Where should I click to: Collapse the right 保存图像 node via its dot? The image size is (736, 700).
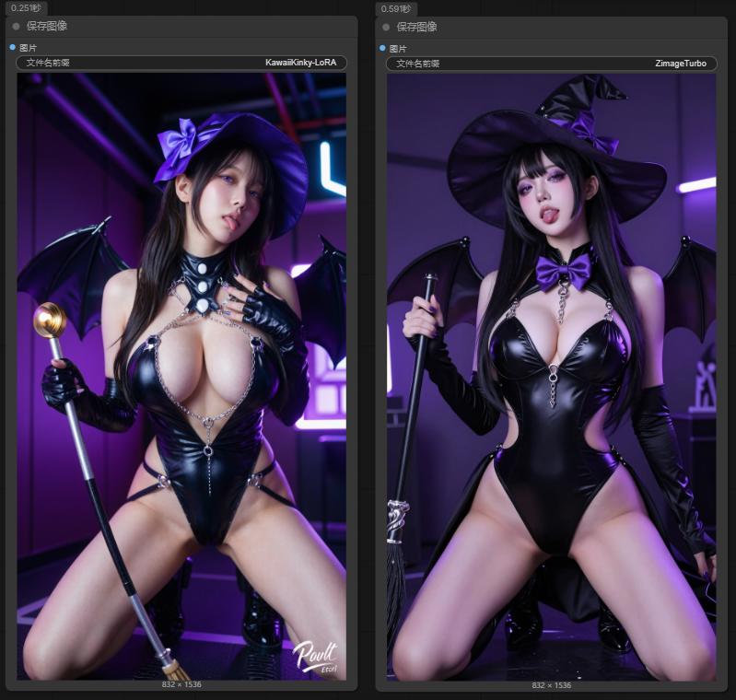386,28
